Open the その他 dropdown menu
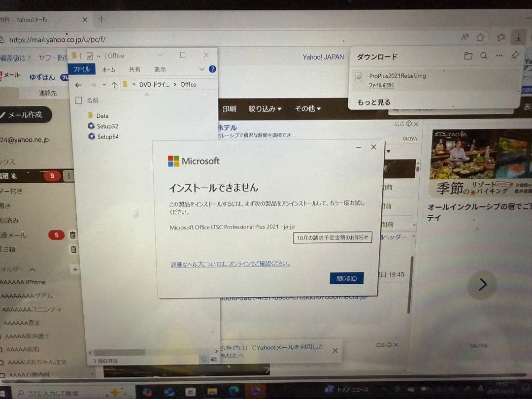The width and height of the screenshot is (532, 399). click(x=307, y=109)
